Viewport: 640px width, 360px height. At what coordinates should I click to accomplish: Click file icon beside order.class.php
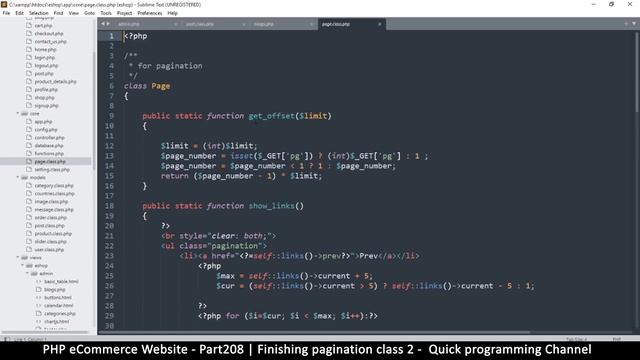click(x=29, y=218)
